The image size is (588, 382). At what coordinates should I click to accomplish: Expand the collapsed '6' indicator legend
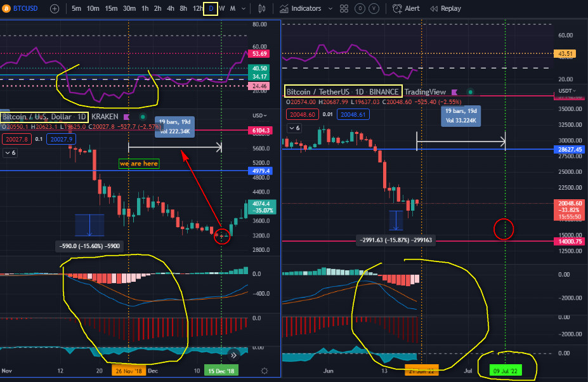pyautogui.click(x=10, y=153)
